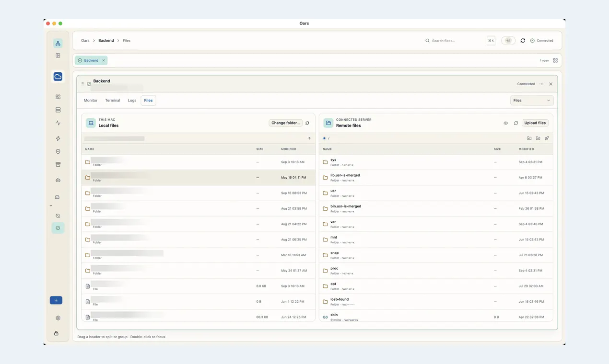Click the blue root dot in remote path
The image size is (609, 364).
(x=324, y=138)
